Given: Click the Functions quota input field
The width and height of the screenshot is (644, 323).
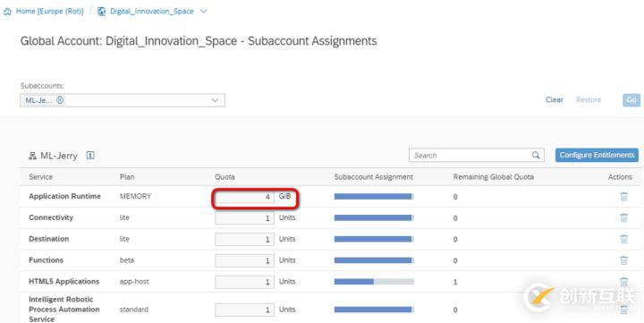Looking at the screenshot, I should tap(244, 260).
